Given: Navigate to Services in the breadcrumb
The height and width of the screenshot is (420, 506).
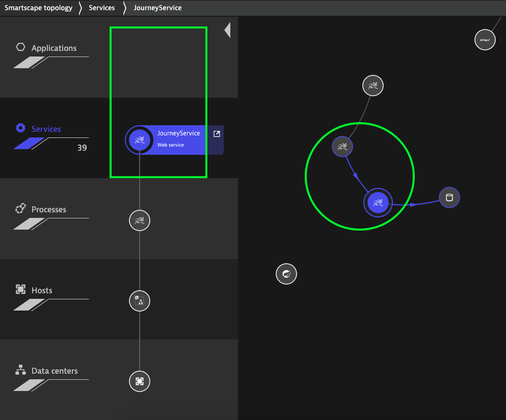Looking at the screenshot, I should coord(101,8).
